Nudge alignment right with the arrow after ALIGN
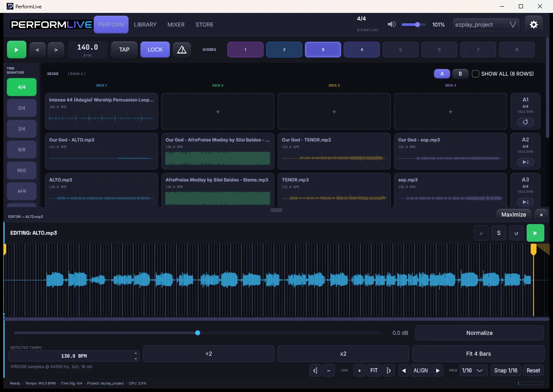The height and width of the screenshot is (392, 553). tap(437, 370)
